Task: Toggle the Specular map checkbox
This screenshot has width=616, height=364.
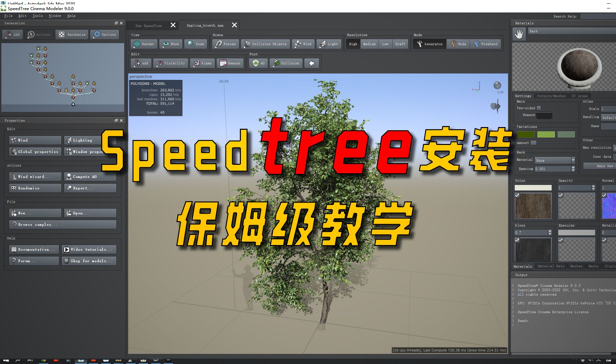Action: click(x=561, y=240)
